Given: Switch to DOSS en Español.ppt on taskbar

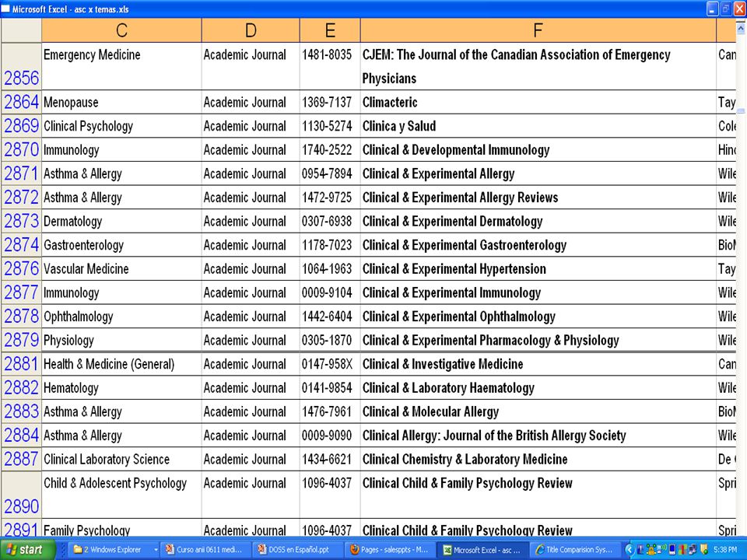Looking at the screenshot, I should [x=298, y=550].
